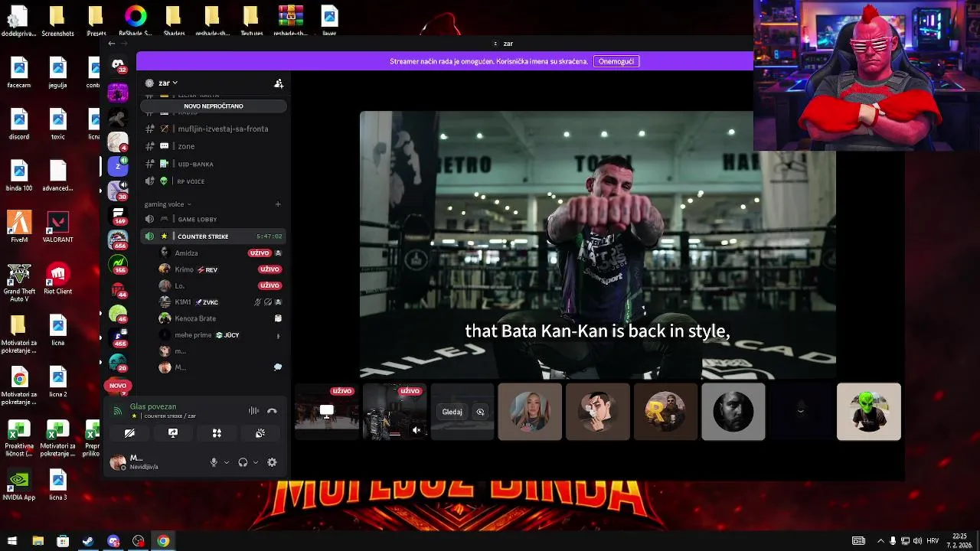Click the red NOVO server indicator
Viewport: 980px width, 551px height.
pyautogui.click(x=118, y=386)
